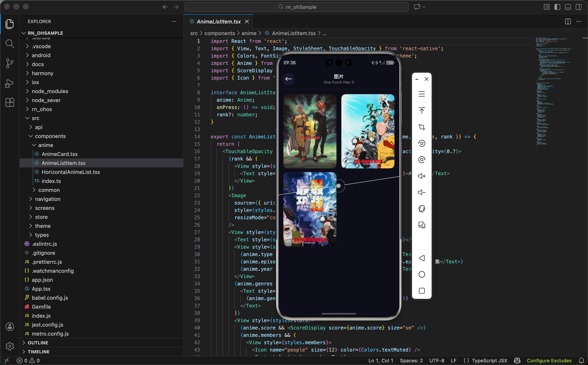The height and width of the screenshot is (365, 588).
Task: Click the emulator screenshot crop icon
Action: click(x=421, y=127)
